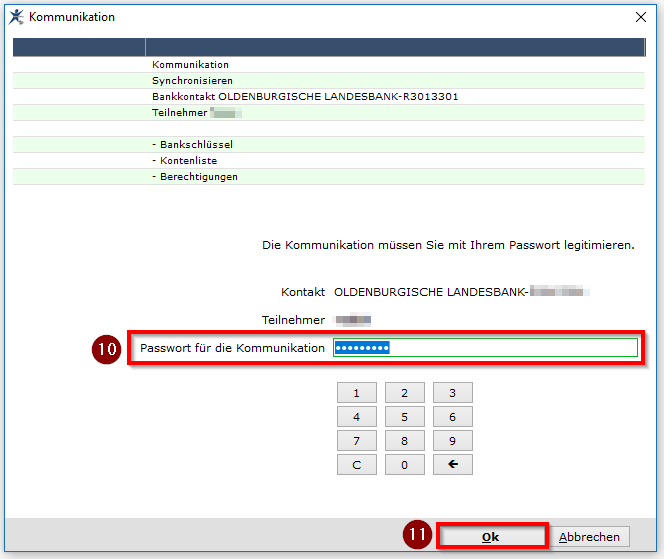Viewport: 664px width, 559px height.
Task: Click keypad digit 7
Action: [x=357, y=441]
